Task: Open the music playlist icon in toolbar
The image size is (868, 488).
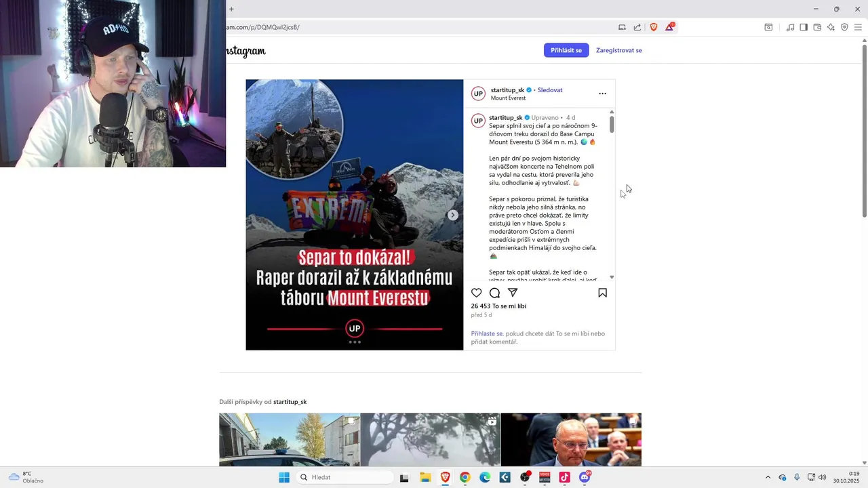Action: point(790,27)
